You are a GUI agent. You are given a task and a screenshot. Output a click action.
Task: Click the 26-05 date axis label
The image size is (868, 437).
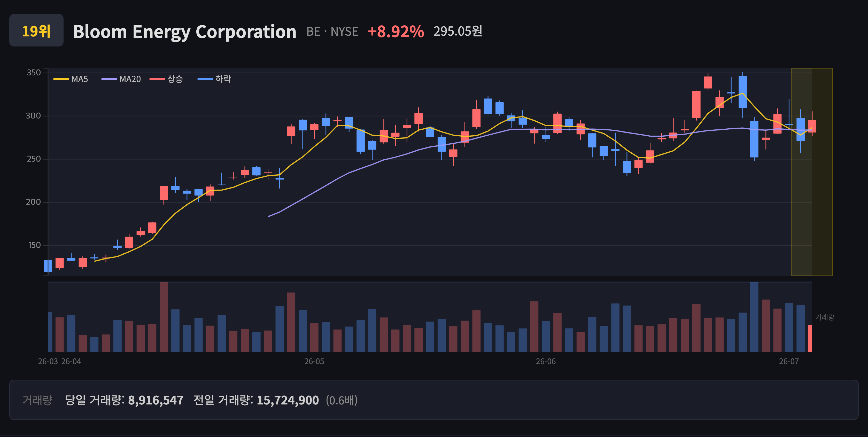click(314, 362)
